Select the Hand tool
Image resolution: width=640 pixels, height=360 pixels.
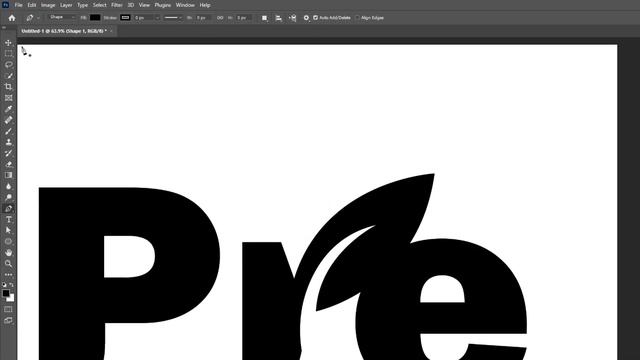(8, 253)
